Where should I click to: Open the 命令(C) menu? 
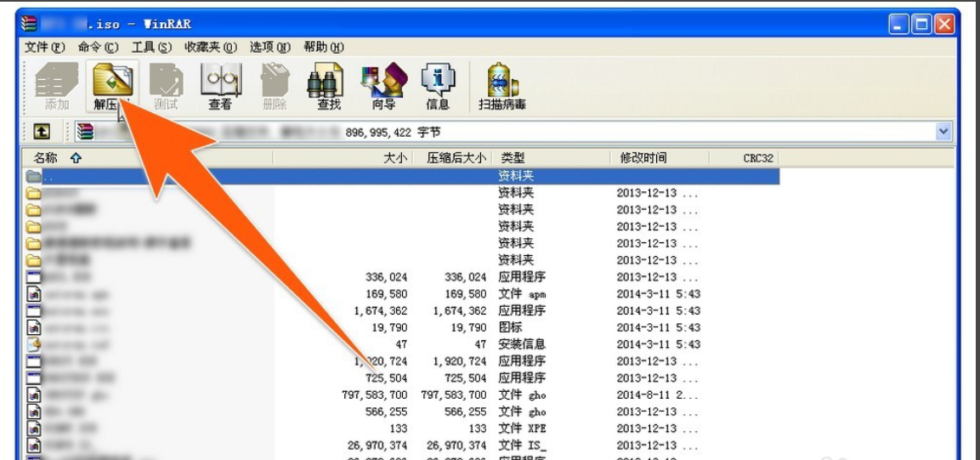point(98,47)
